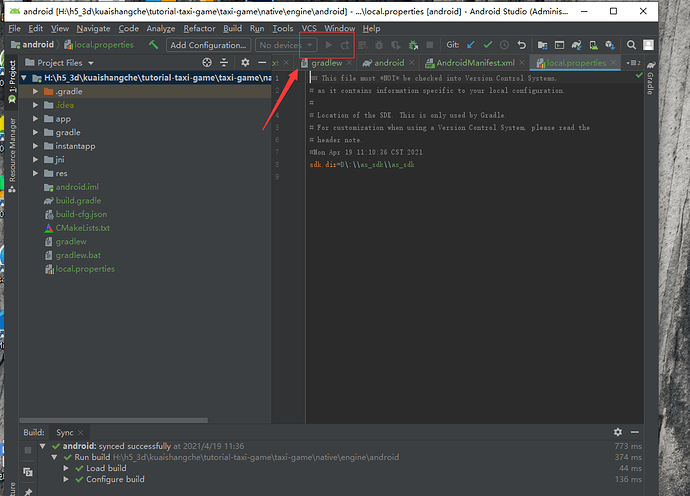Screen dimensions: 690x496
Task: Click the Run play button in toolbar
Action: point(328,45)
